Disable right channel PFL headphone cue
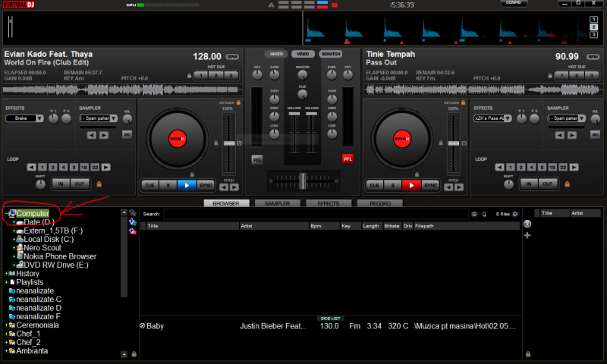The width and height of the screenshot is (607, 364). point(348,159)
